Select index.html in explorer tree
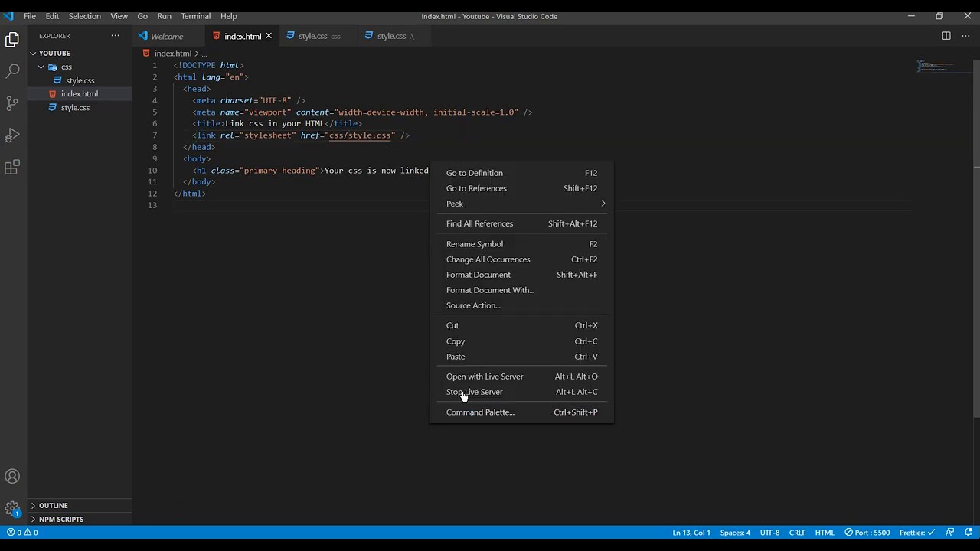This screenshot has width=980, height=551. [x=80, y=94]
